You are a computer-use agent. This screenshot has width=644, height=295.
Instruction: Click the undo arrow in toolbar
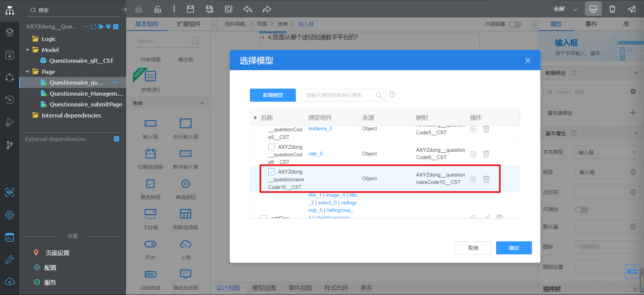point(248,9)
